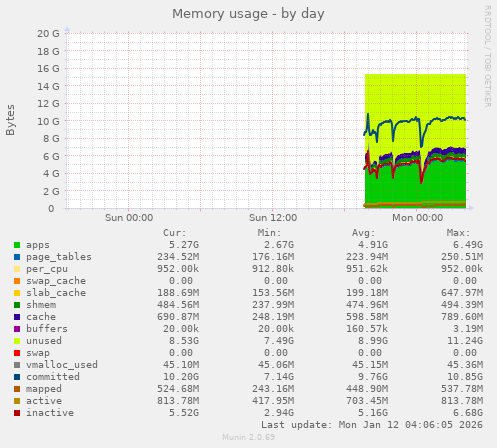Click the 'inactive' legend label

[50, 413]
